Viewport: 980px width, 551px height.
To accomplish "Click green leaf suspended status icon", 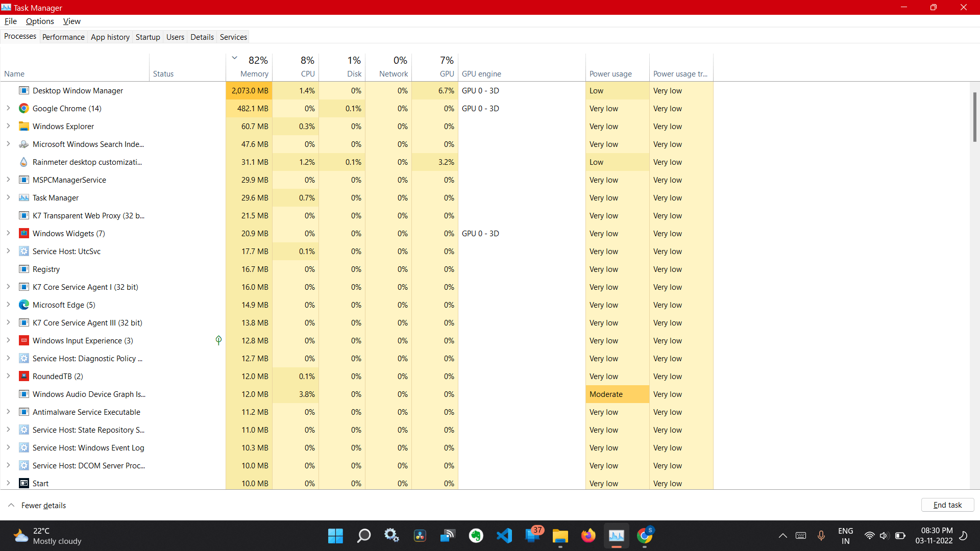I will click(218, 340).
